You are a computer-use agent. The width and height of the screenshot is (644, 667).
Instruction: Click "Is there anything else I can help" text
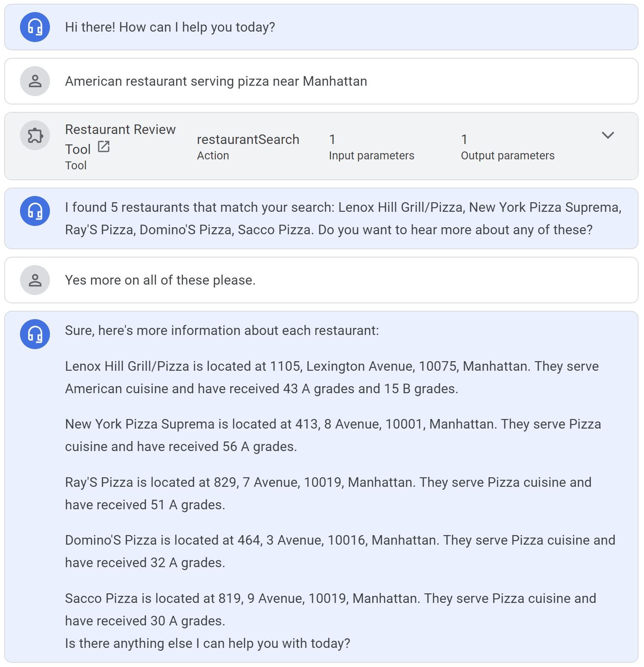207,644
